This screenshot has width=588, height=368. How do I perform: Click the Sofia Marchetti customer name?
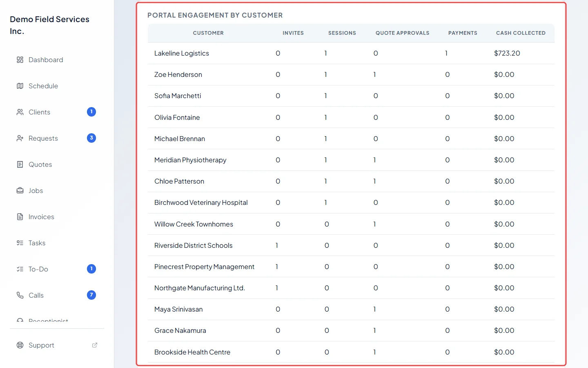tap(178, 96)
